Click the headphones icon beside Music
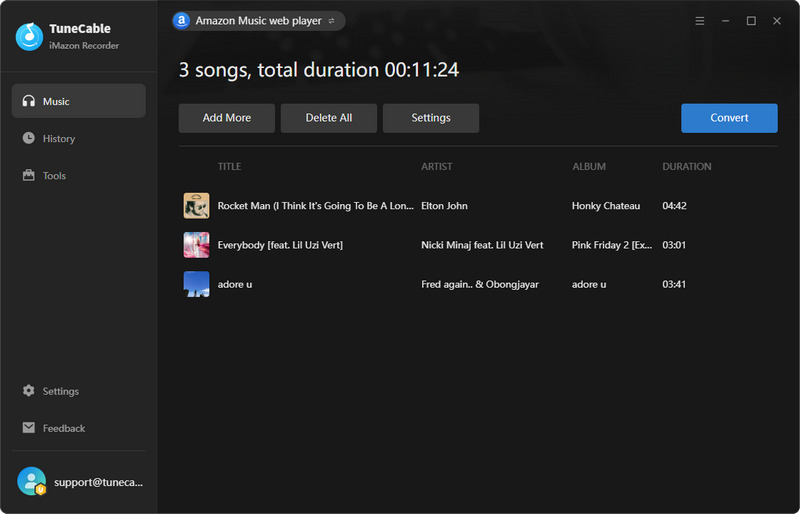800x514 pixels. click(x=29, y=101)
